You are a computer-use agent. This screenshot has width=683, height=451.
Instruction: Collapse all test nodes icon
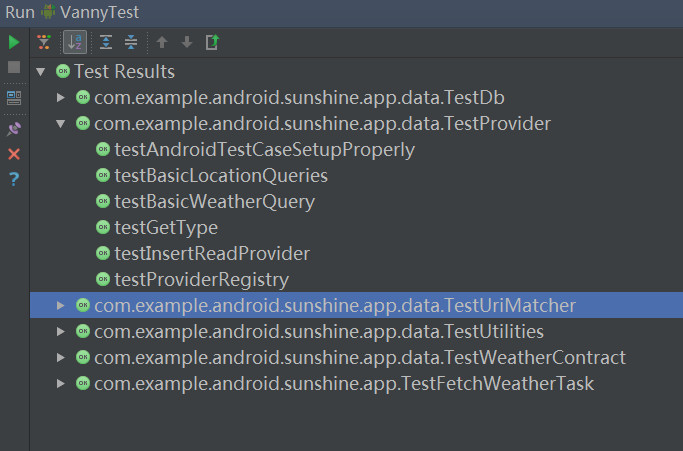tap(131, 42)
